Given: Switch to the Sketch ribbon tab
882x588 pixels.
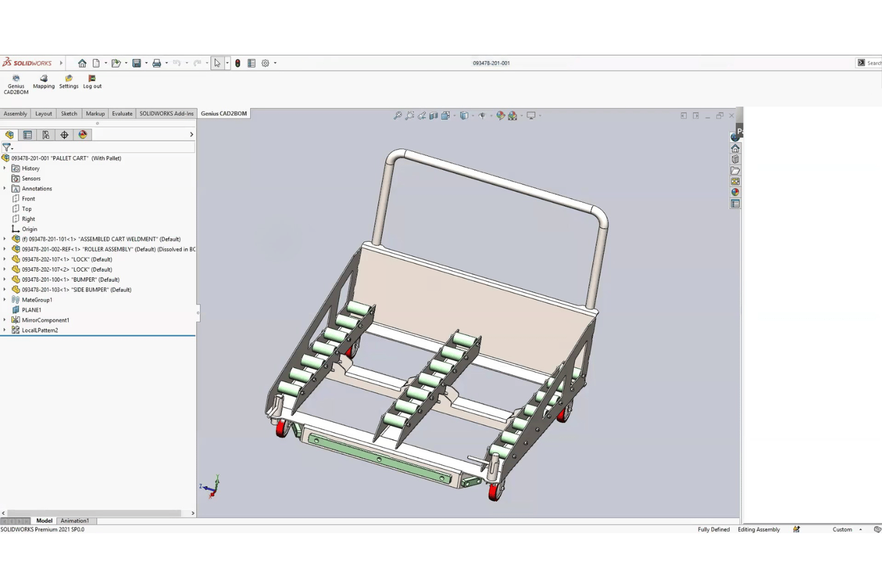Looking at the screenshot, I should click(x=69, y=114).
